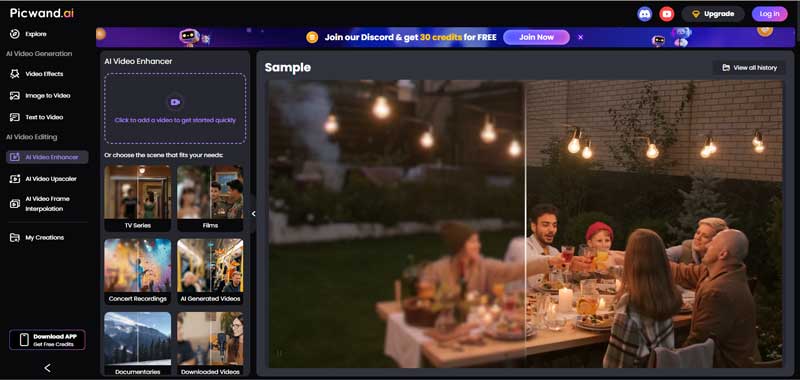Click the AI Video Upscaler icon
Viewport: 800px width, 380px height.
(15, 179)
